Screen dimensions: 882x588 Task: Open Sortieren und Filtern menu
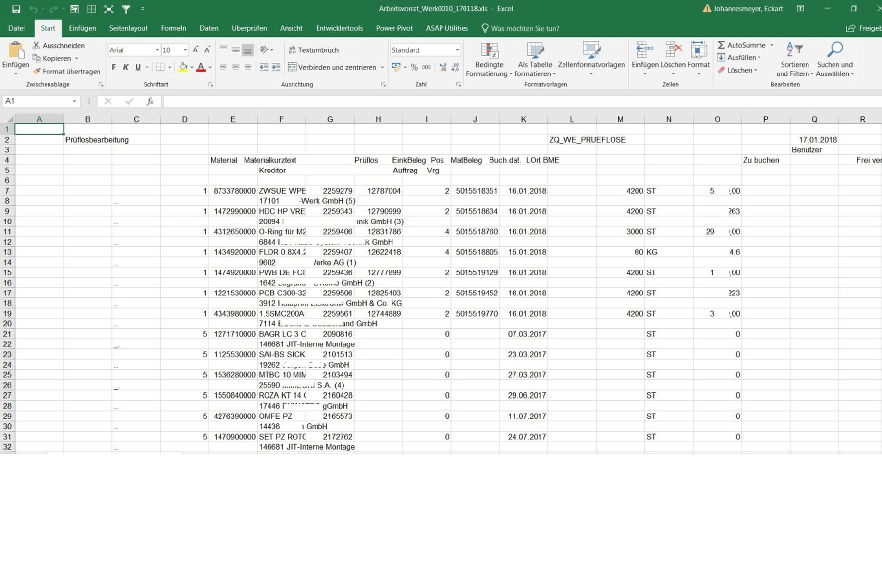click(795, 59)
